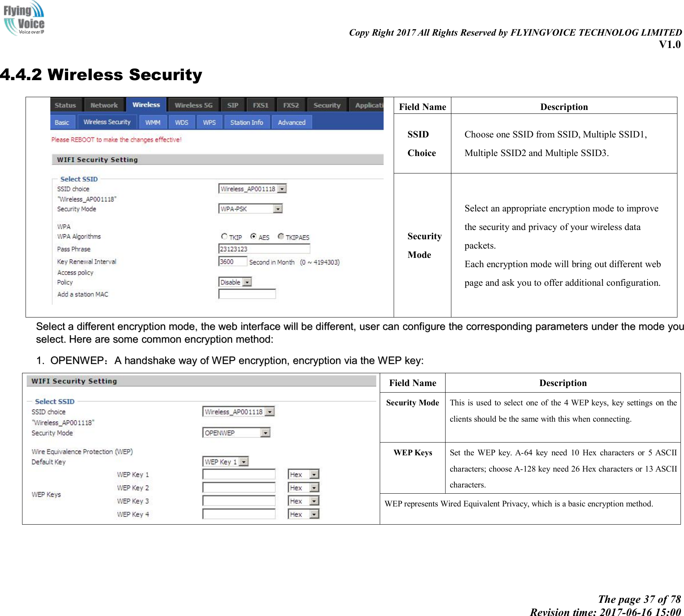This screenshot has width=684, height=616.
Task: Click the WEP Key 1 input field
Action: (x=238, y=474)
